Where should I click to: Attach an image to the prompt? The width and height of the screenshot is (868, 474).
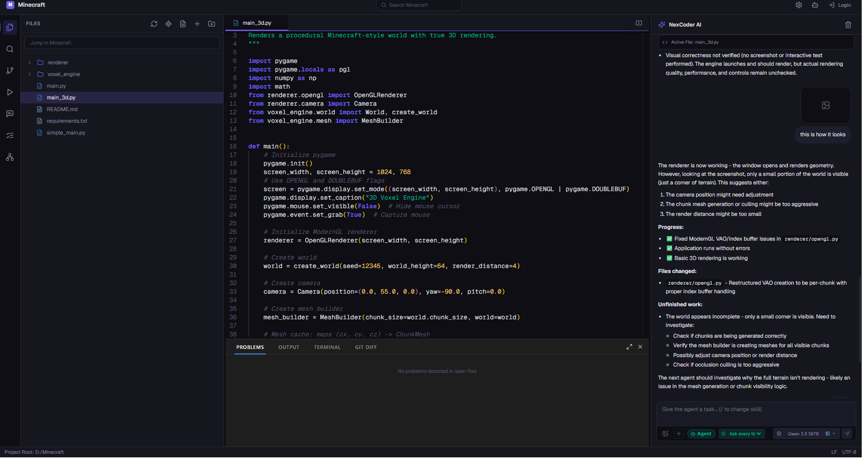coord(665,434)
